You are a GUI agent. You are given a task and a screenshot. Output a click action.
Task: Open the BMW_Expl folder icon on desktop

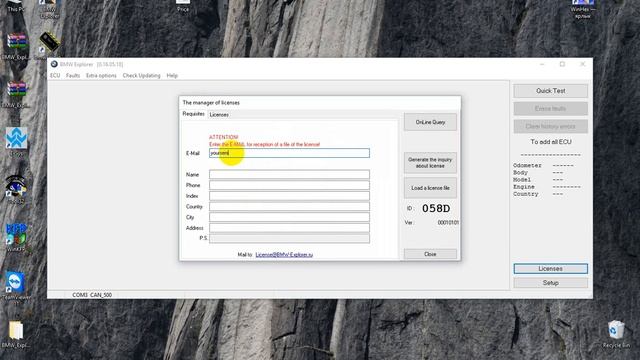pyautogui.click(x=16, y=330)
